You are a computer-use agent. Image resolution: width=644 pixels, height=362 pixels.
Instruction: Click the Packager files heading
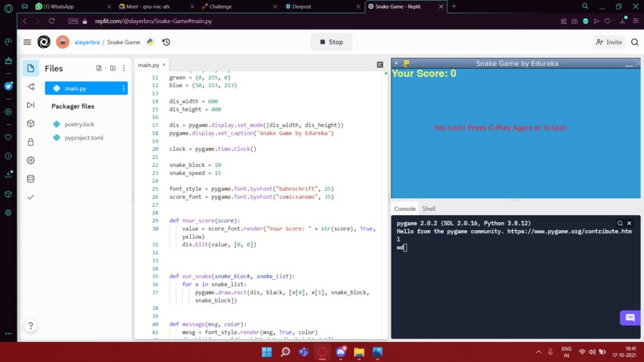tap(73, 106)
